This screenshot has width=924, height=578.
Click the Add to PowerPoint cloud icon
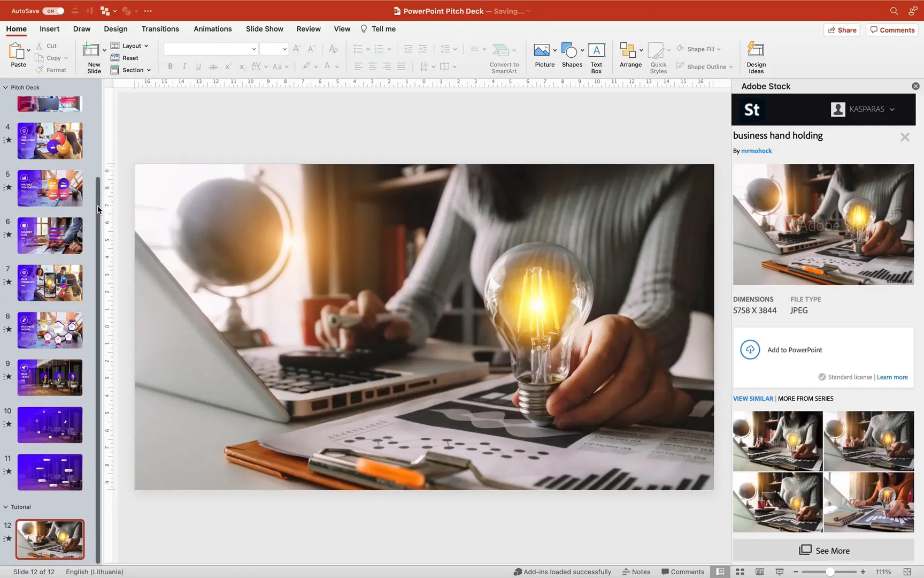pyautogui.click(x=750, y=349)
